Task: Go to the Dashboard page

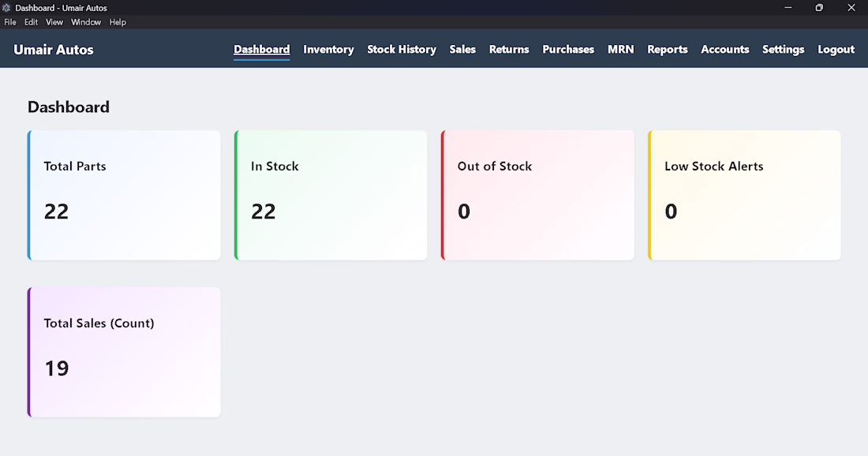Action: (262, 49)
